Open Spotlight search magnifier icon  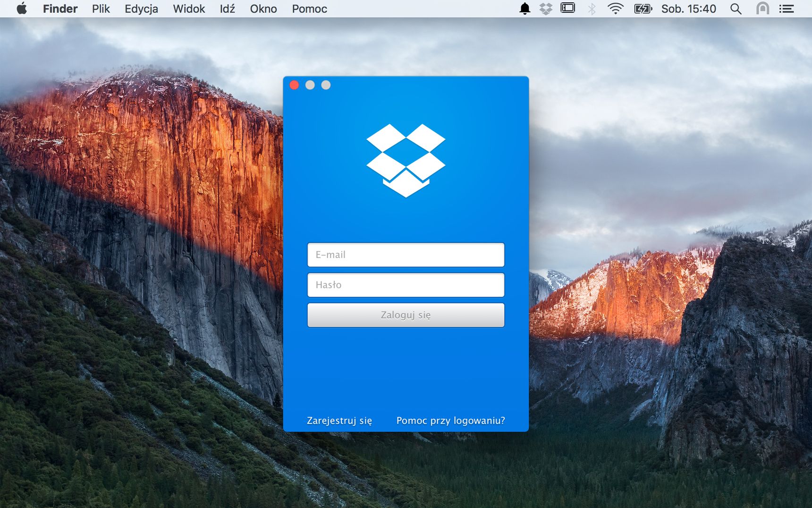tap(736, 9)
